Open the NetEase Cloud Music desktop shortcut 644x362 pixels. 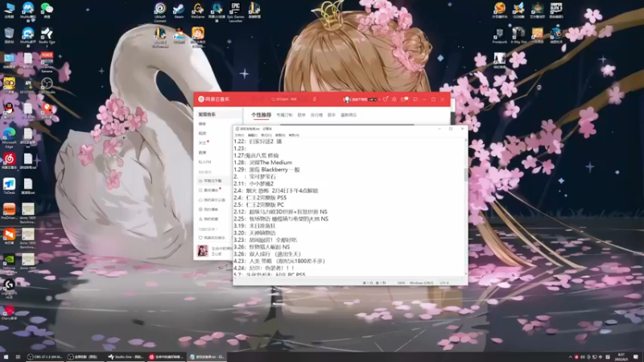pos(9,161)
